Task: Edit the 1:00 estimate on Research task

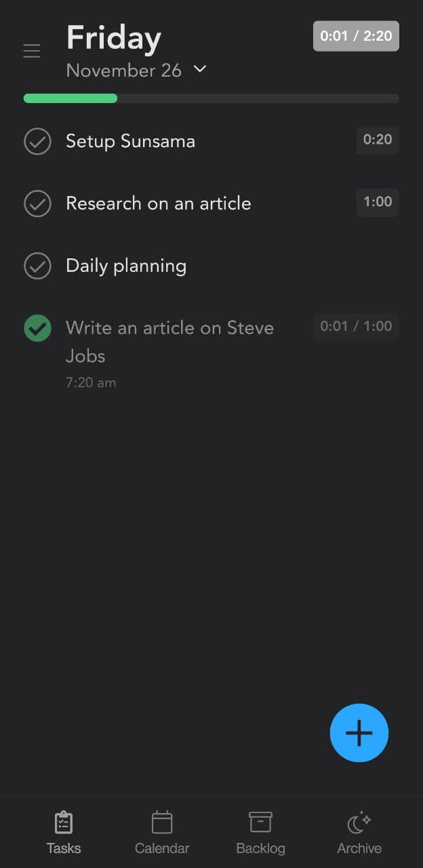Action: [x=378, y=201]
